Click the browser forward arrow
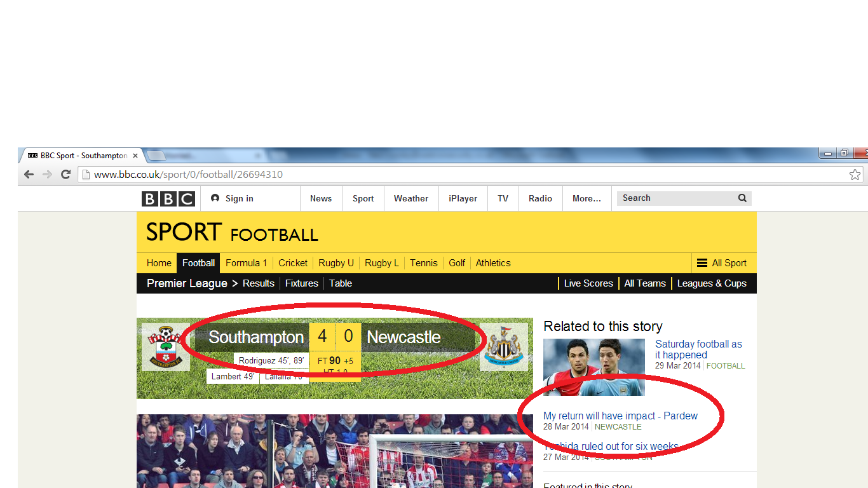Screen dimensions: 868x488 point(47,174)
